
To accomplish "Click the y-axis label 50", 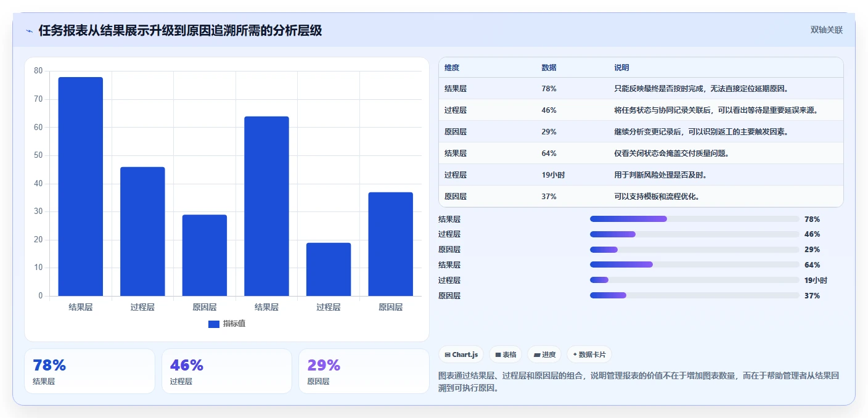I will [x=38, y=155].
